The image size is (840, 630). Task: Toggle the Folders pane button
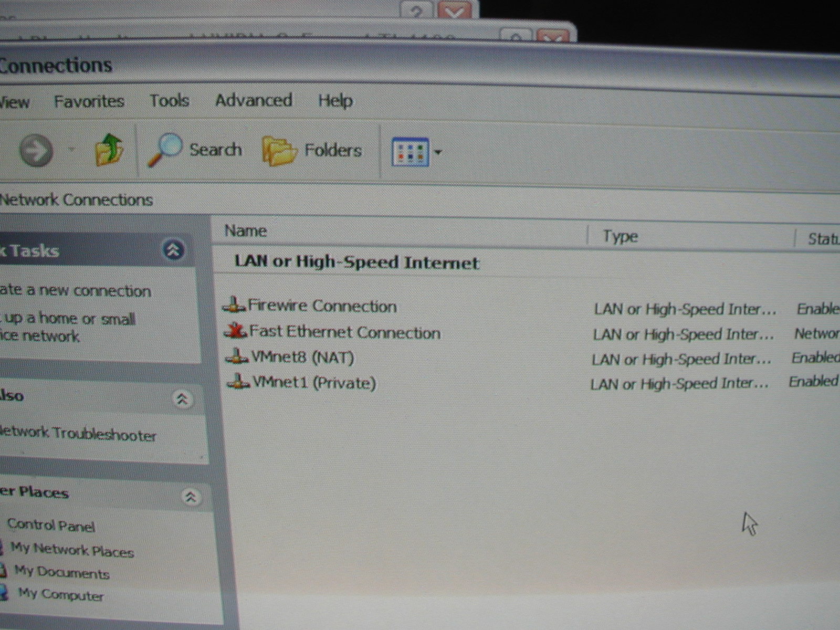(x=312, y=151)
